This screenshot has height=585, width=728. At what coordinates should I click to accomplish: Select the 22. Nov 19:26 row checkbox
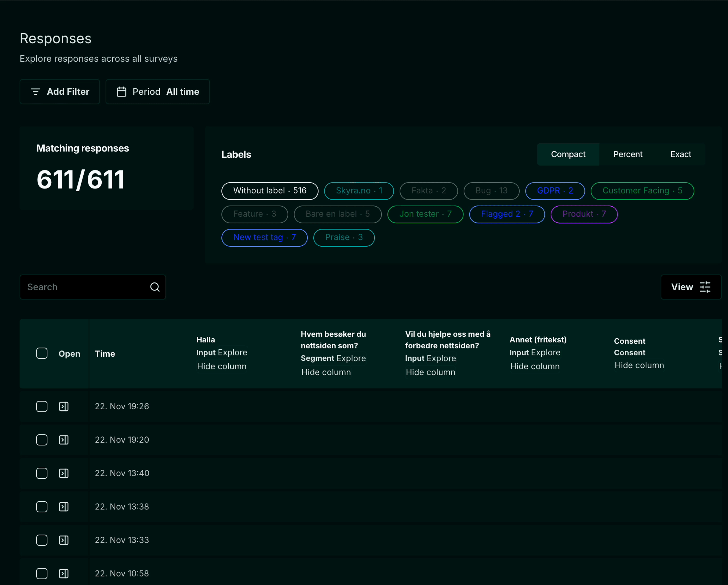tap(42, 406)
